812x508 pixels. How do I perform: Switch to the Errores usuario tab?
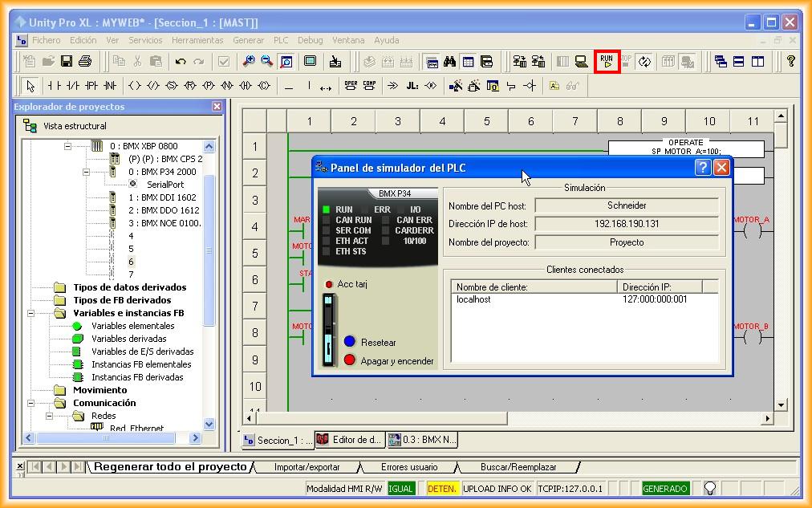click(x=408, y=467)
